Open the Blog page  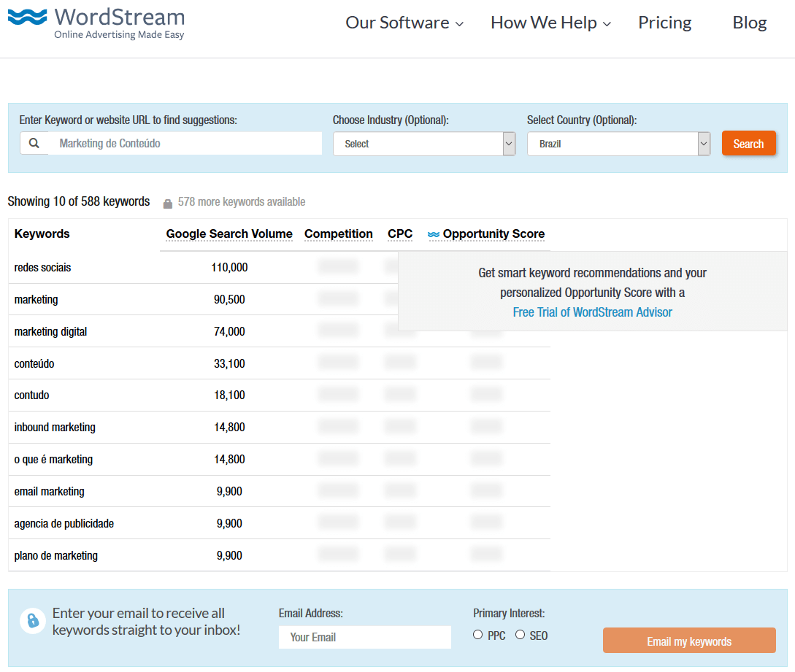click(749, 23)
